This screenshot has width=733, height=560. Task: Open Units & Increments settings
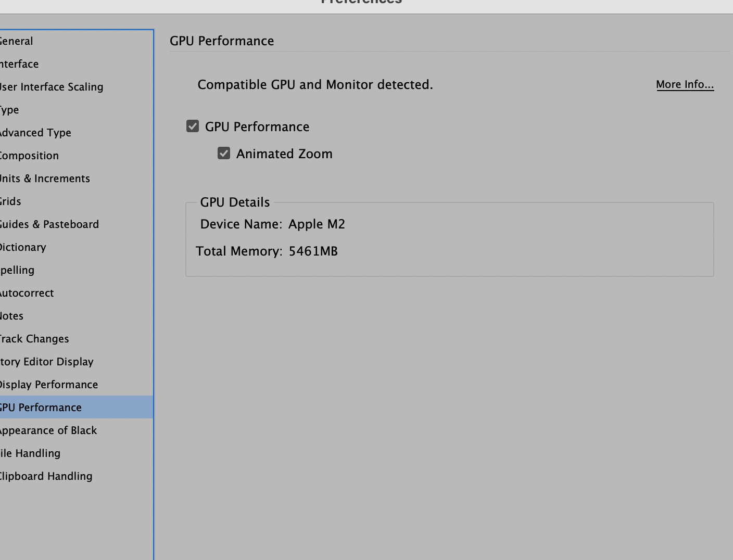(45, 179)
